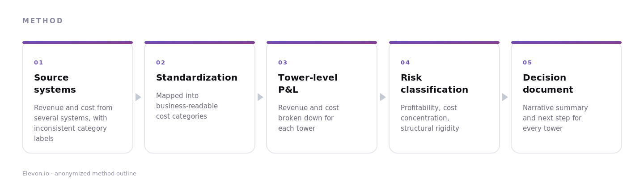This screenshot has height=188, width=644.
Task: Click the 'Mapped into business-readable cost categories' text
Action: point(187,106)
